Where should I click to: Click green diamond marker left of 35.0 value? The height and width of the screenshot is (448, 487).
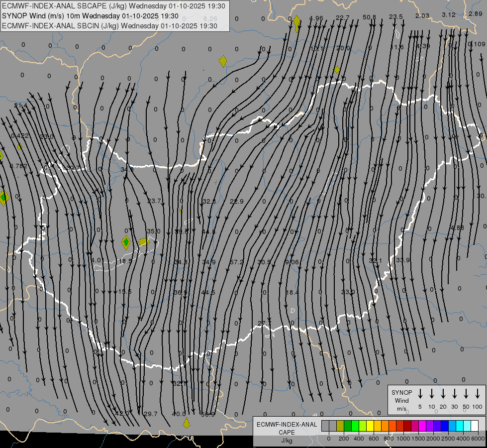(126, 242)
